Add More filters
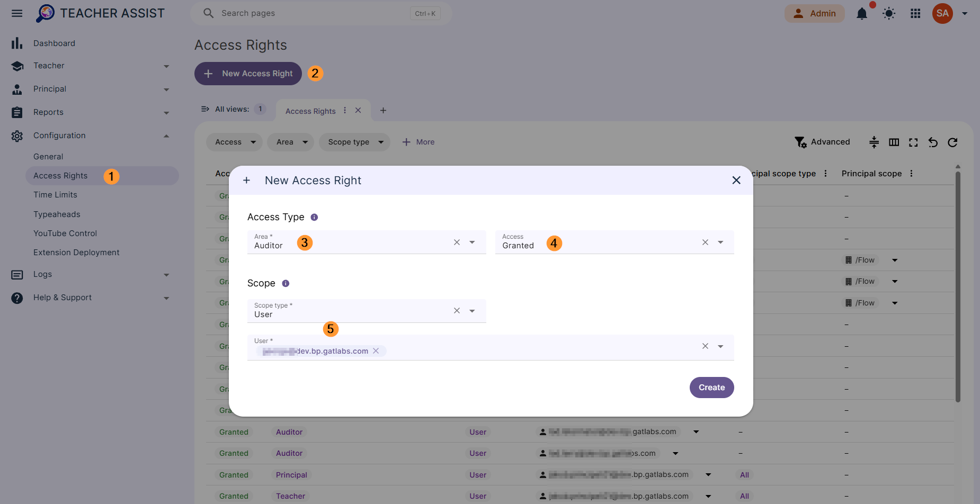 (418, 142)
